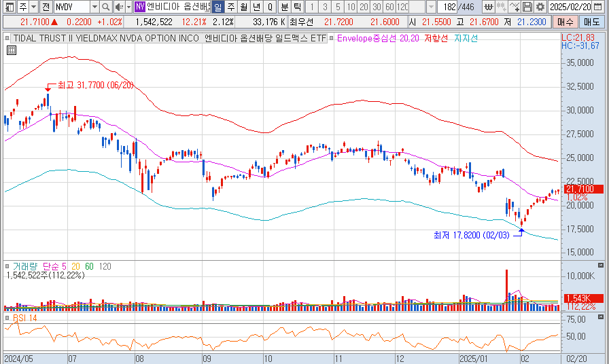Click the yellow 20 volume average label
This screenshot has height=364, width=609.
tap(75, 266)
